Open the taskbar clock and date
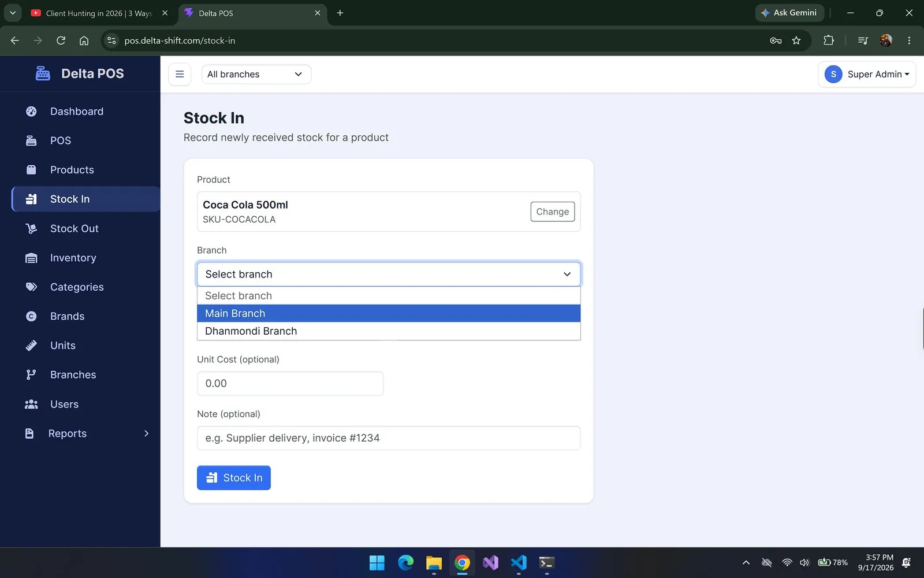The image size is (924, 578). [875, 562]
